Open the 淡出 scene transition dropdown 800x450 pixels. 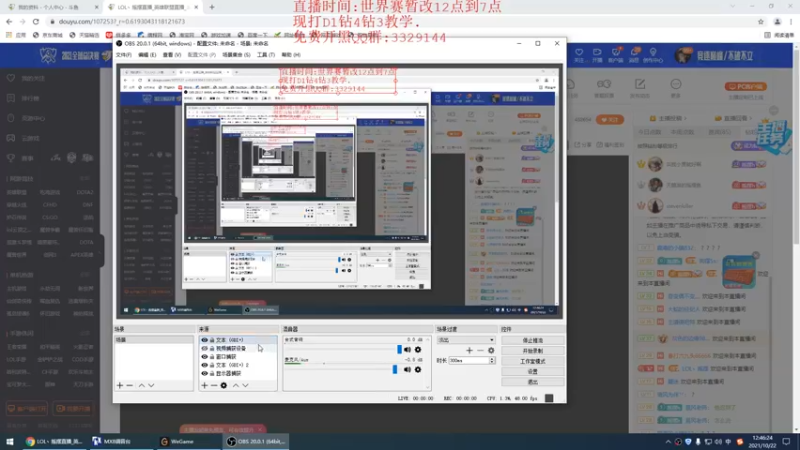(466, 340)
